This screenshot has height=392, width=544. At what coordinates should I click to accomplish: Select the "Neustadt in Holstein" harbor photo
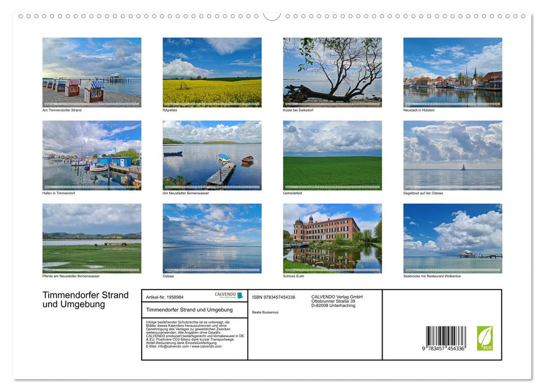[452, 72]
